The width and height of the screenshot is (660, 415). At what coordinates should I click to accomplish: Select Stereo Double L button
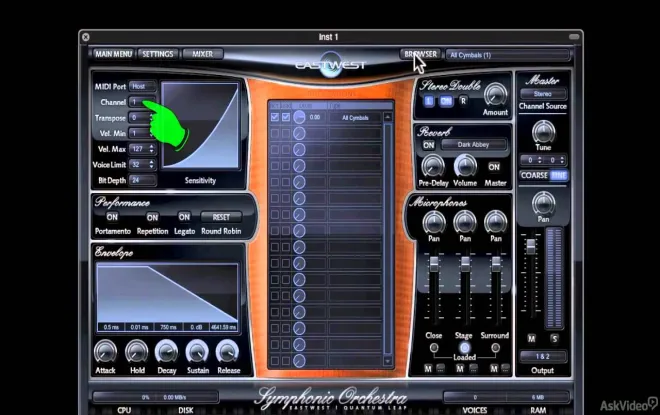[429, 101]
